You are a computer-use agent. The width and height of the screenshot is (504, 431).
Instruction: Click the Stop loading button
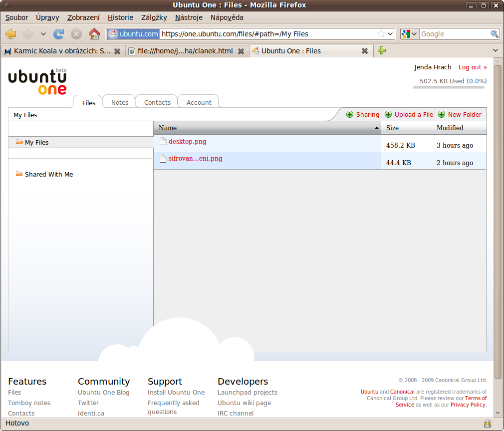click(x=76, y=34)
